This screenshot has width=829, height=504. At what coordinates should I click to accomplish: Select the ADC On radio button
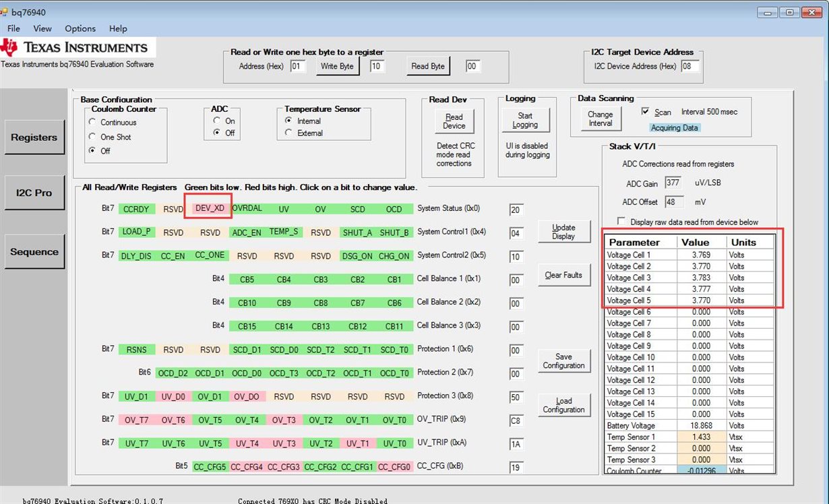point(217,121)
